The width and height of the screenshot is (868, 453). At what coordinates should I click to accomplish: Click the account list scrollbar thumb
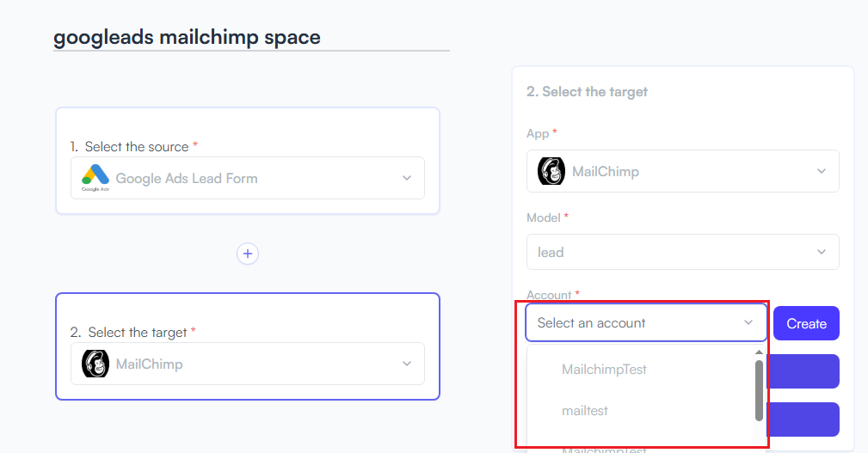(x=759, y=390)
